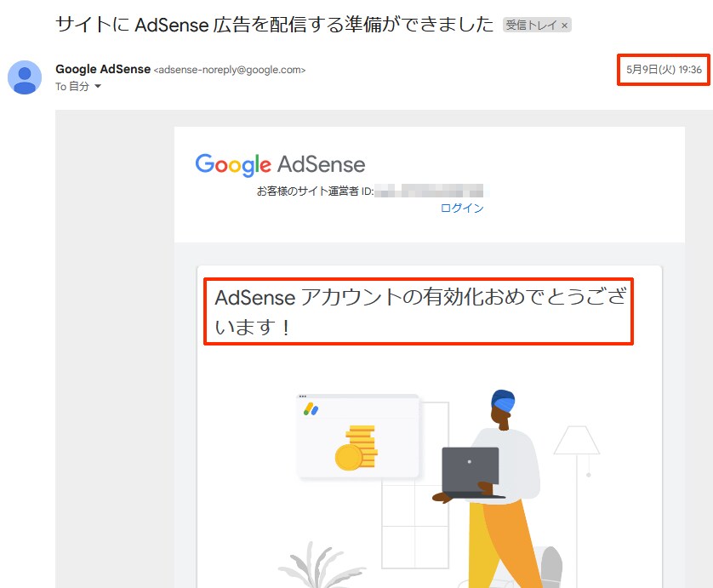The image size is (713, 588).
Task: Click the sender name Google AdSense
Action: click(x=103, y=69)
